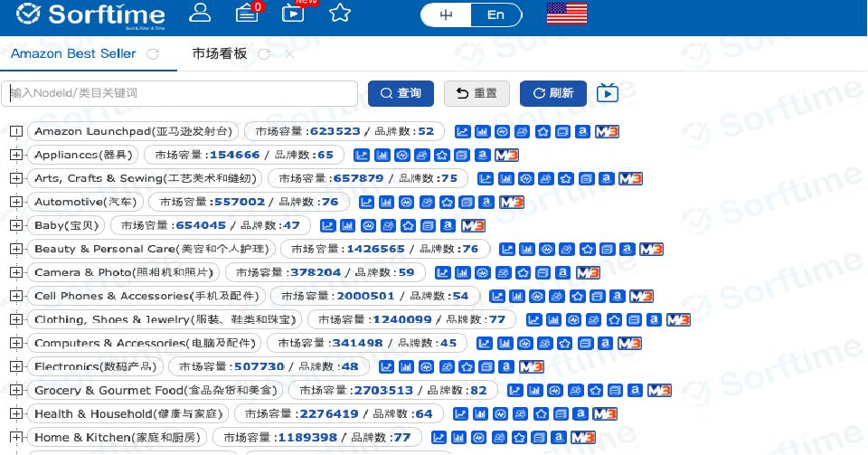868x455 pixels.
Task: Open Amazon 'a' icon for Appliances row
Action: click(482, 155)
